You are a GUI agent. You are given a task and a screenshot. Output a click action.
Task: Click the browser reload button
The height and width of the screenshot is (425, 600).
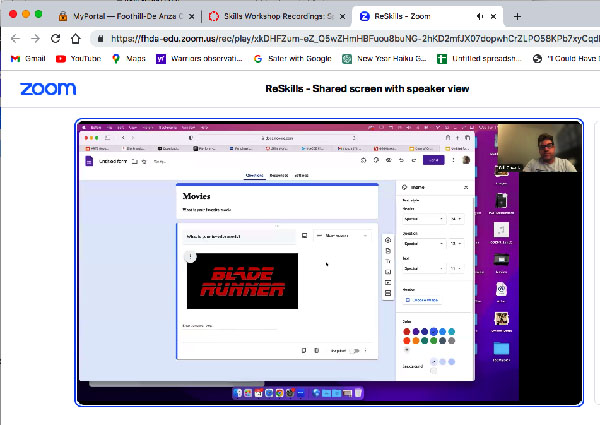click(x=55, y=38)
